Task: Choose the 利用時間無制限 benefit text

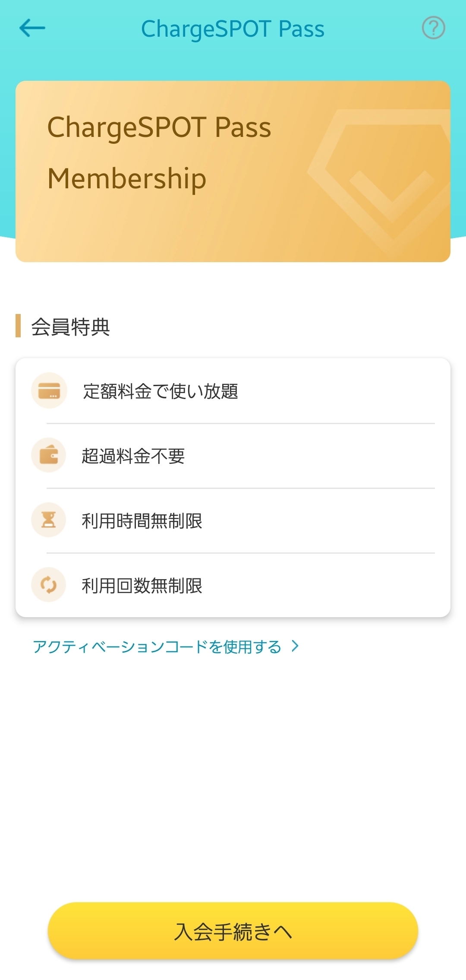Action: (x=142, y=521)
